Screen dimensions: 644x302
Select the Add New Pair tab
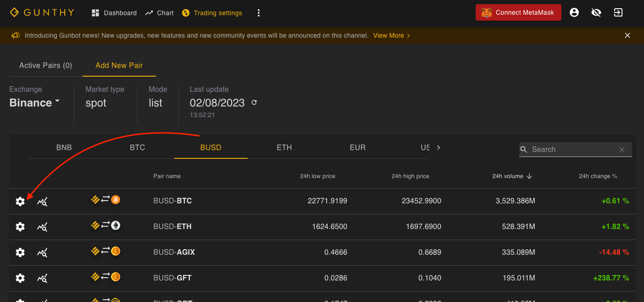coord(119,66)
